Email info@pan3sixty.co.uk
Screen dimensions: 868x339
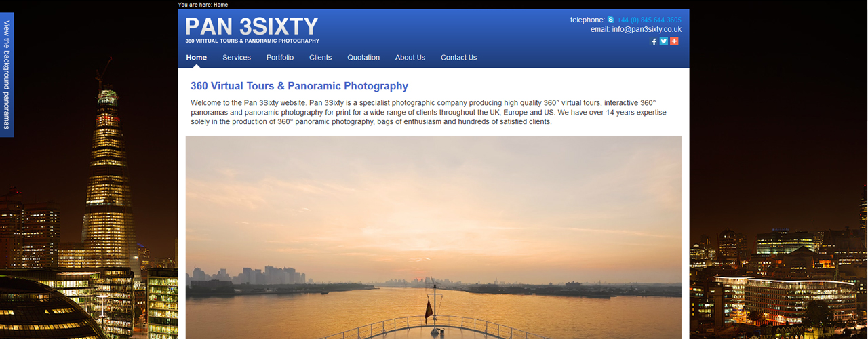point(646,30)
